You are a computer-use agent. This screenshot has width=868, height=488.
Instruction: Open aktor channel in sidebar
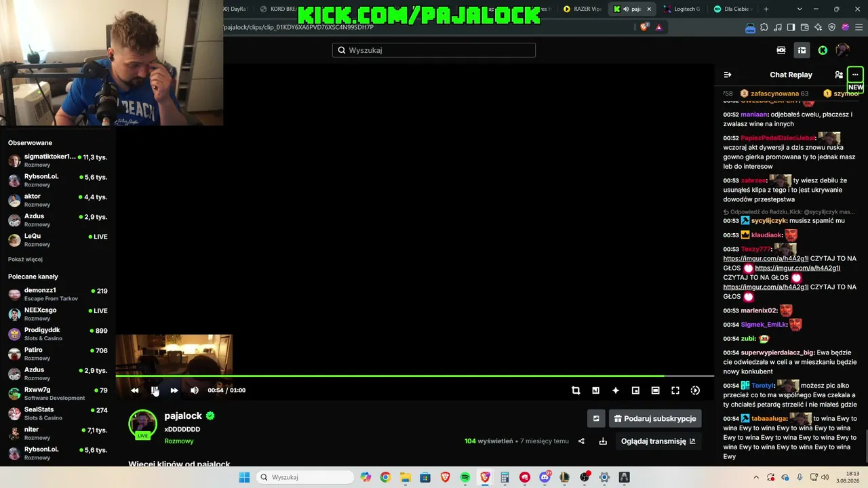click(58, 201)
